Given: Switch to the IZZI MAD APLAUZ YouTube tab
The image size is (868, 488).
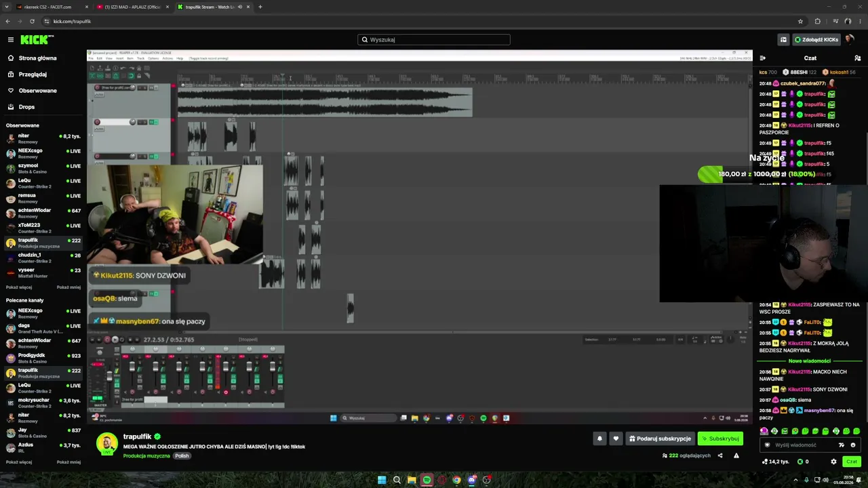Looking at the screenshot, I should click(x=133, y=7).
